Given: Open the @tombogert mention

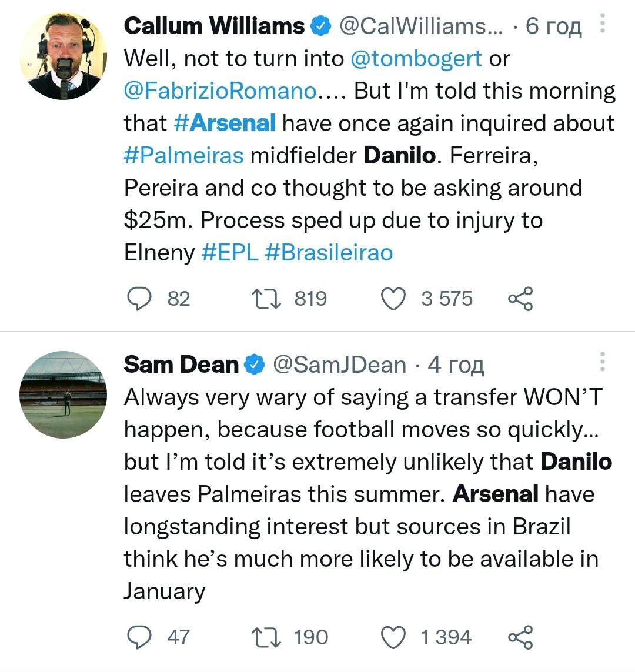Looking at the screenshot, I should [416, 59].
